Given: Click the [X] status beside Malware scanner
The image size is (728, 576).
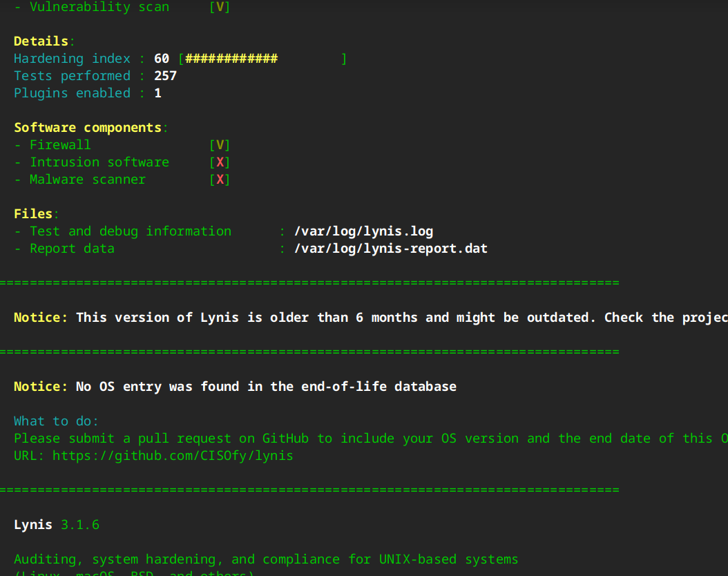Looking at the screenshot, I should (220, 179).
